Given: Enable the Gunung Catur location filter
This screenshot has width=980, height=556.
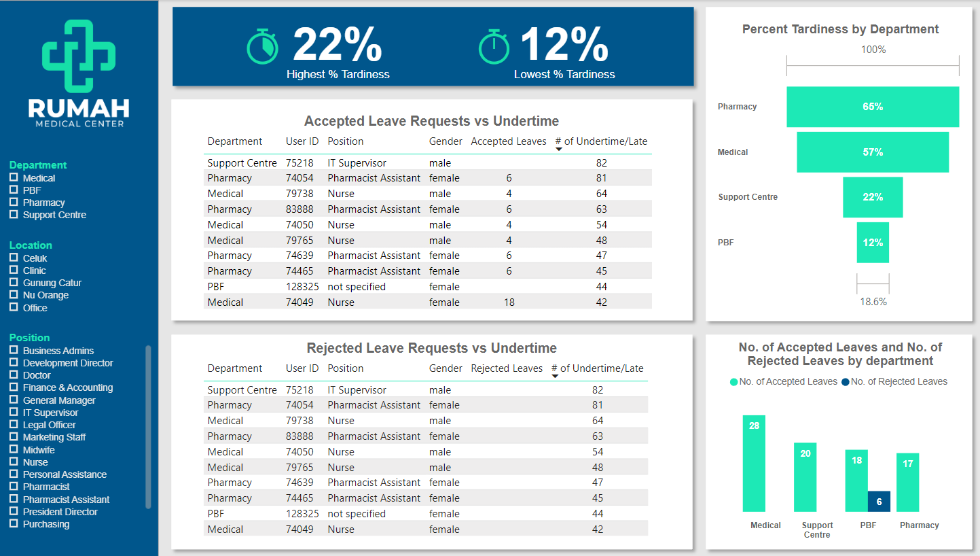Looking at the screenshot, I should [14, 283].
